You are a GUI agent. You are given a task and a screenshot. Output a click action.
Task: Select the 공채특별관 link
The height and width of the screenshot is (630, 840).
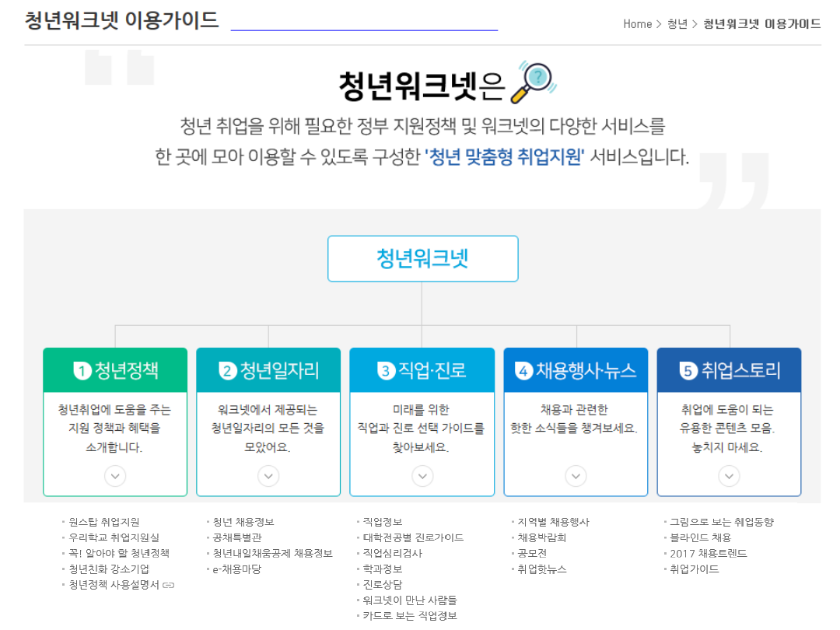tap(237, 537)
